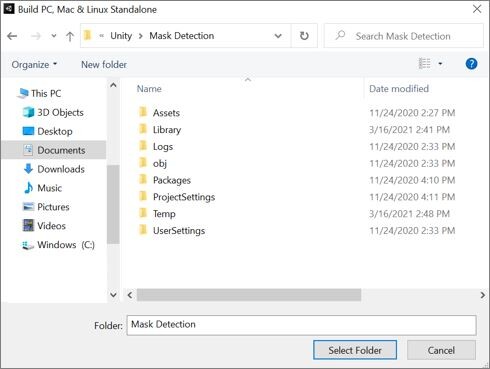Navigate up one folder level
The image size is (490, 369).
(x=70, y=36)
